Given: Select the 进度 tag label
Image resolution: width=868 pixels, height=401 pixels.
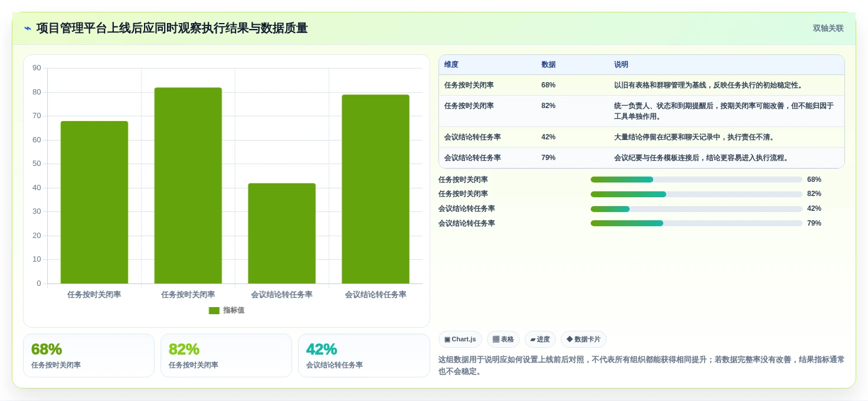Looking at the screenshot, I should pos(543,340).
